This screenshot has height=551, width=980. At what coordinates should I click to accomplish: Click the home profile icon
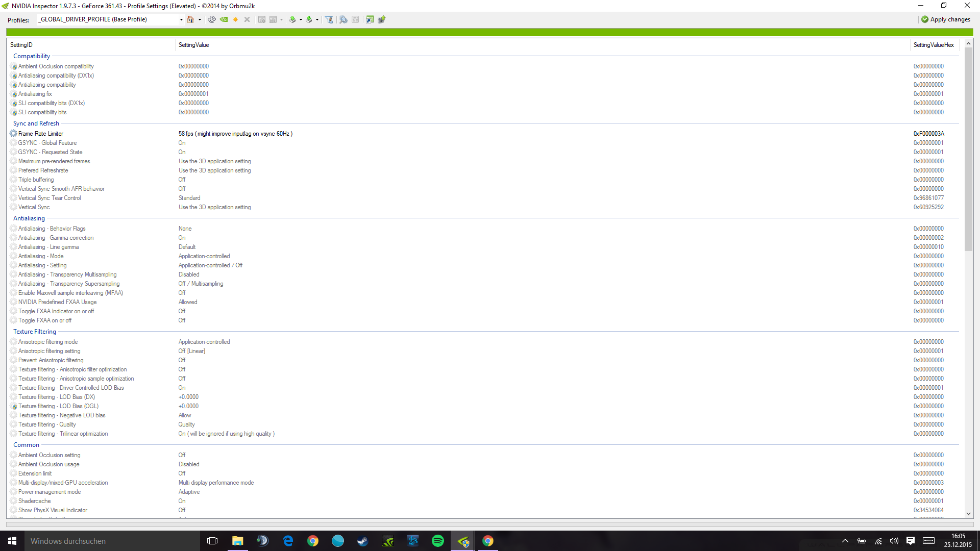pyautogui.click(x=190, y=19)
